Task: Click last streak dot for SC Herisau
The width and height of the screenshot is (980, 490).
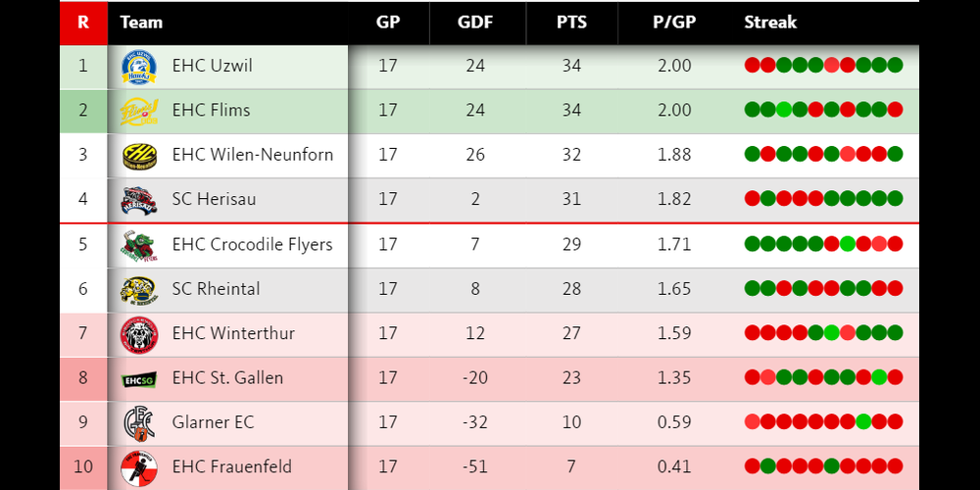Action: pos(895,199)
